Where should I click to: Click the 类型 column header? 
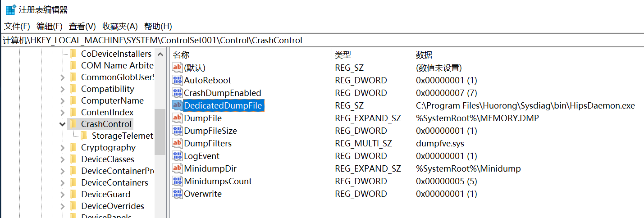click(x=343, y=55)
